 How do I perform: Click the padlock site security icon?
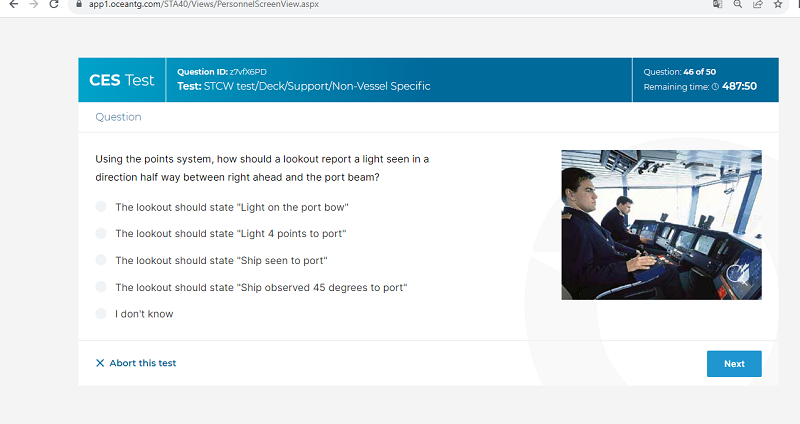79,4
